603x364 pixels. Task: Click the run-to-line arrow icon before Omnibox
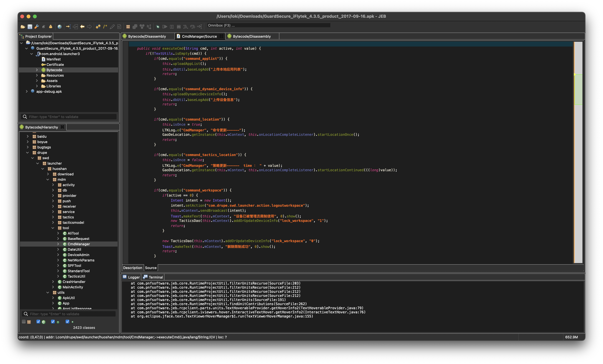pyautogui.click(x=200, y=27)
